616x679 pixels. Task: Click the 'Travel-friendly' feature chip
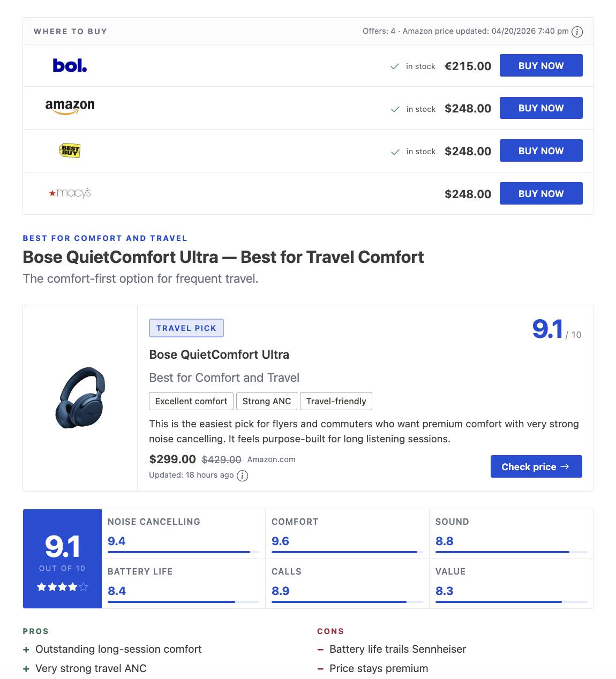pyautogui.click(x=336, y=401)
